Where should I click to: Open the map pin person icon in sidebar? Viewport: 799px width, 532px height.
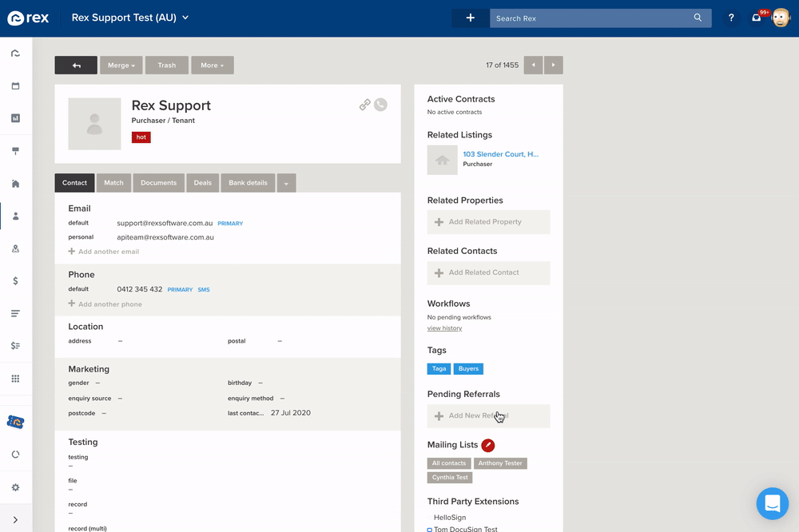click(x=15, y=248)
